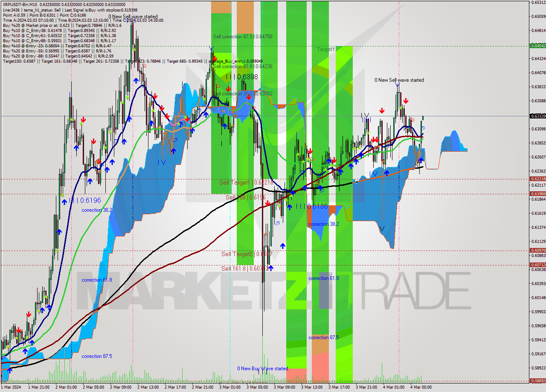
Task: Click the 0.6432 price axis label
Action: (x=538, y=58)
